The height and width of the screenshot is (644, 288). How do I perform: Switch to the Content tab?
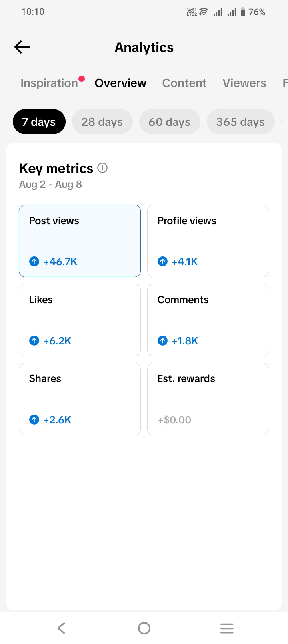[184, 83]
